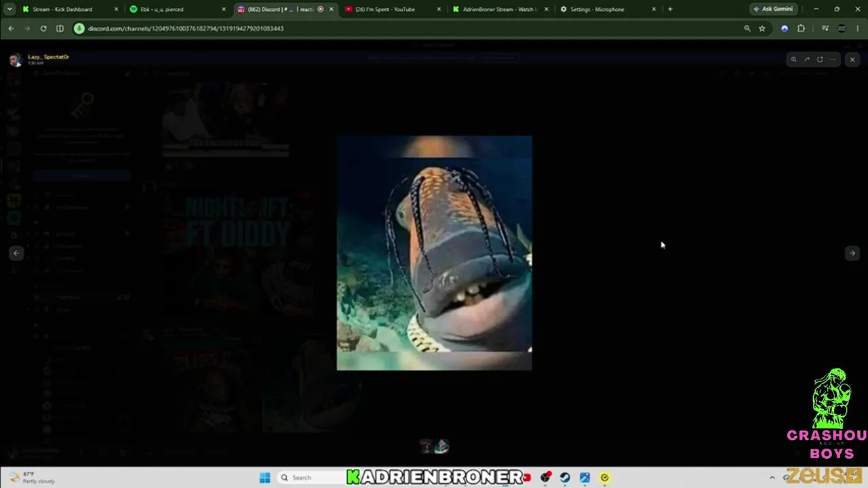The image size is (868, 488).
Task: Focus the discord.com address bar
Action: (x=407, y=28)
